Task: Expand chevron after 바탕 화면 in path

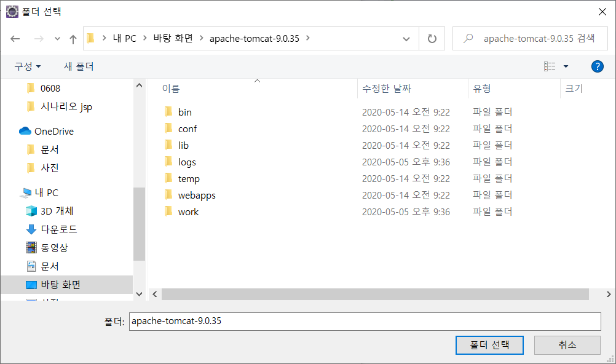Action: pyautogui.click(x=201, y=38)
